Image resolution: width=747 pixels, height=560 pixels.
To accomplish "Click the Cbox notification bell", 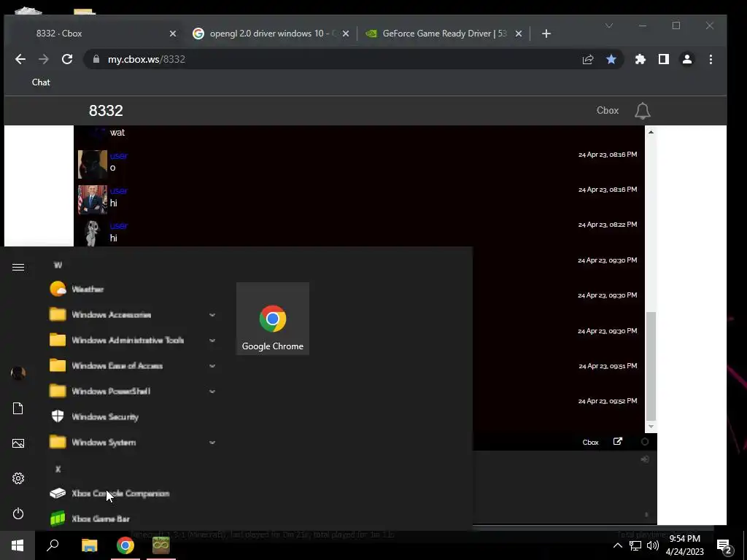I will [x=642, y=111].
